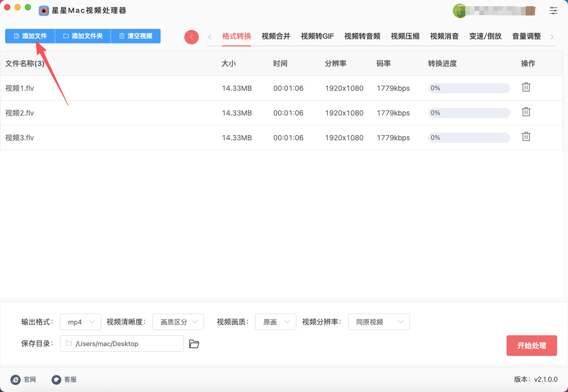Expand the 视频分辨率 同原视频 dropdown

pos(378,322)
